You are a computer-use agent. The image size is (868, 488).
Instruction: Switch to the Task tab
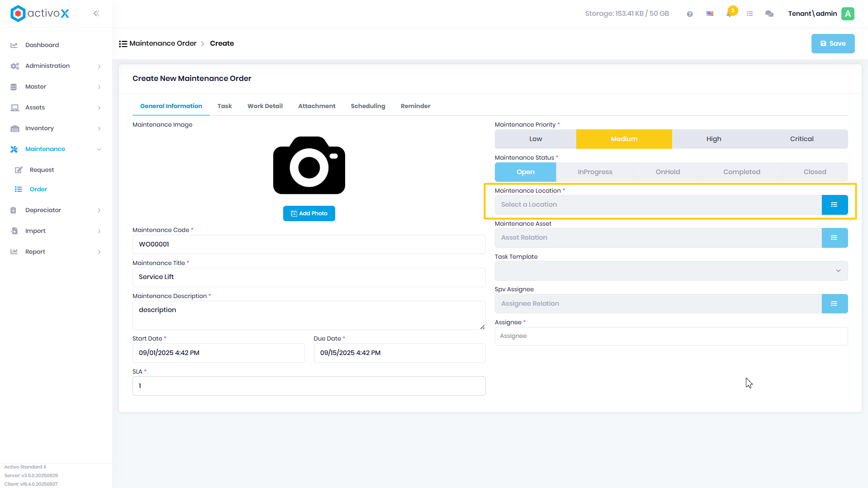224,106
